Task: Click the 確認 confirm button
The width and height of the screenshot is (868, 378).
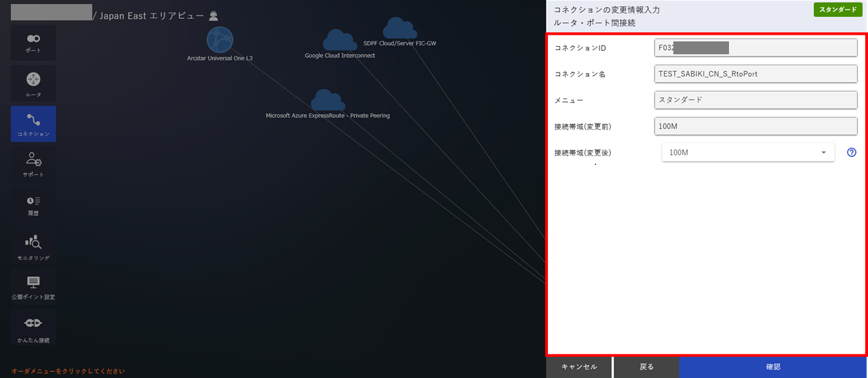Action: coord(774,367)
